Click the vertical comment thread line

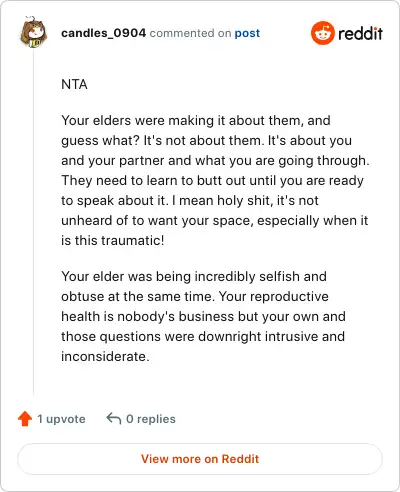coord(33,222)
